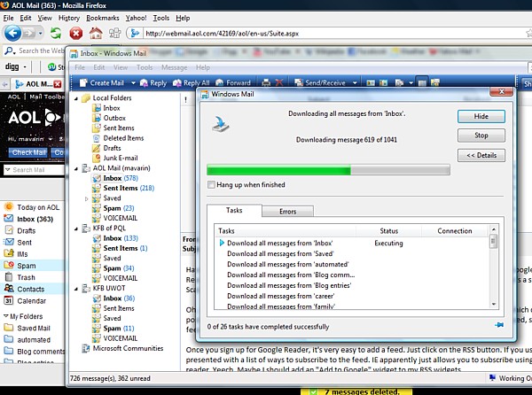The height and width of the screenshot is (395, 532).
Task: Click Check Mail button in AOL
Action: tap(29, 152)
